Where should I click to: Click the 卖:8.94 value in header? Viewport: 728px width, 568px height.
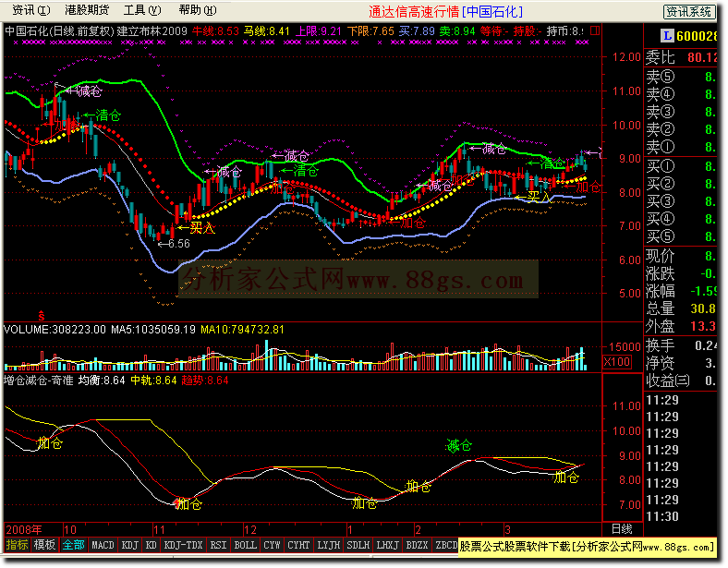(457, 31)
